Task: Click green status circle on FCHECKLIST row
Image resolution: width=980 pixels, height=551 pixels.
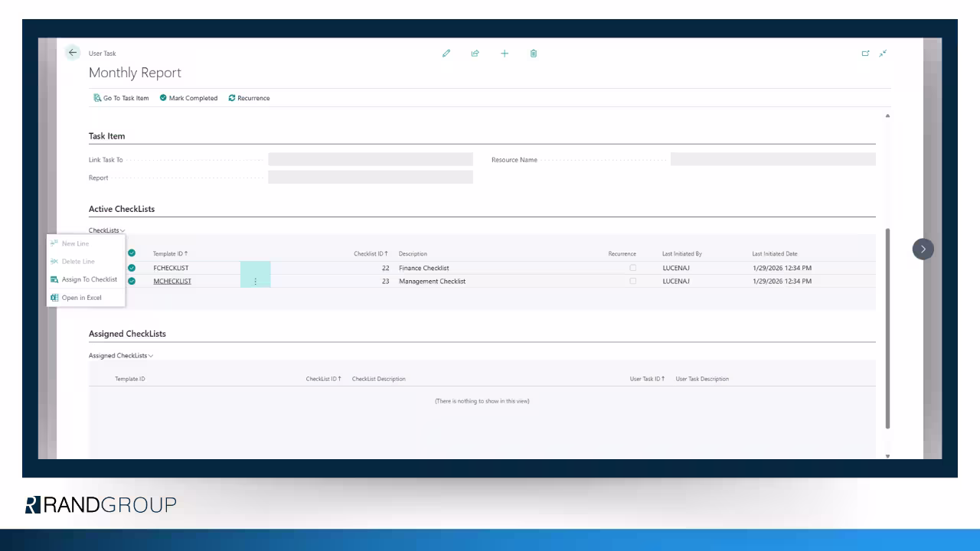Action: point(132,268)
